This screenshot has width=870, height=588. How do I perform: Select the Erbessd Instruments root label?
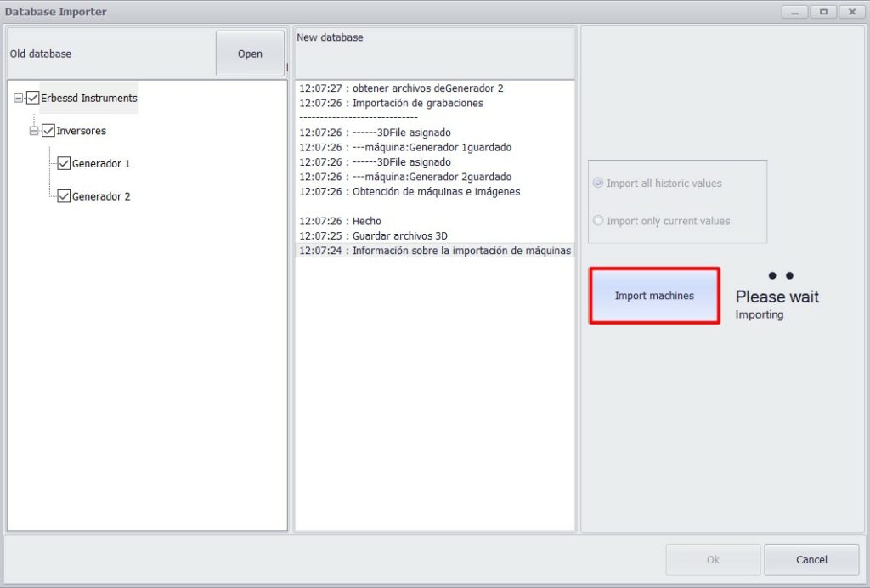(89, 98)
